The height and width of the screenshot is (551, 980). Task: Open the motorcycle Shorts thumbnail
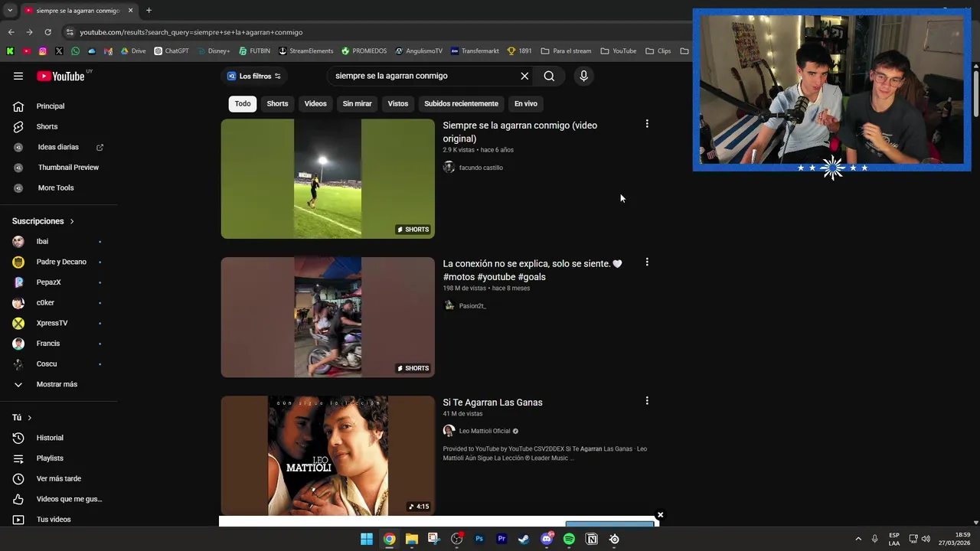pyautogui.click(x=328, y=317)
